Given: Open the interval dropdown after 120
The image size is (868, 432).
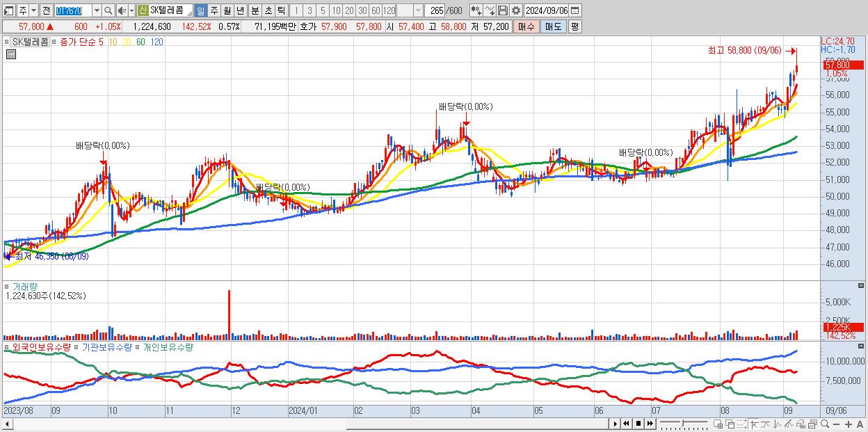Looking at the screenshot, I should click(x=418, y=11).
